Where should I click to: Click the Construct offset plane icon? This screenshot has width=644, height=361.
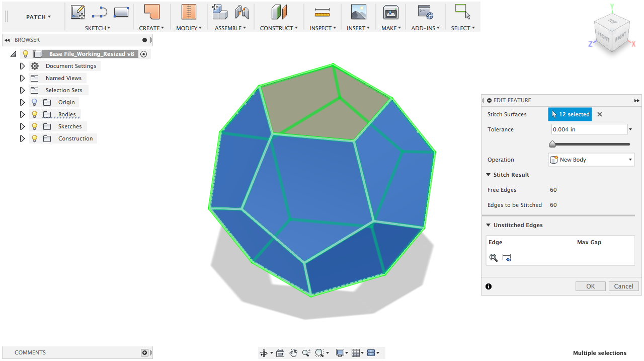pyautogui.click(x=279, y=12)
